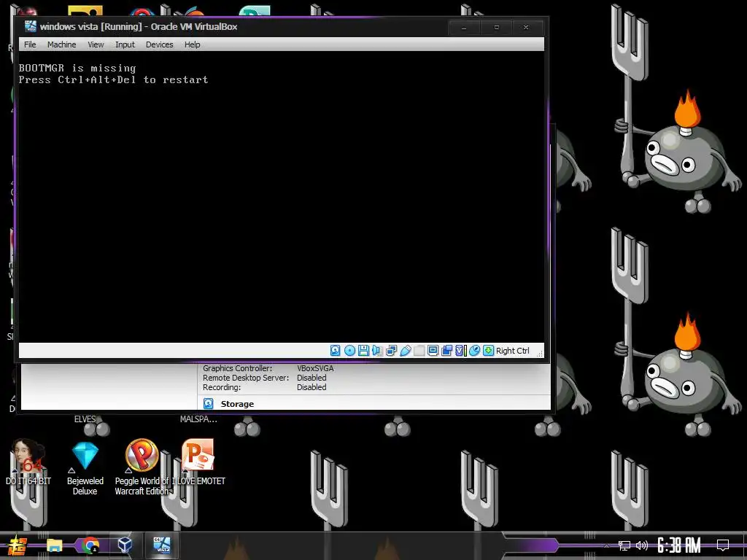The height and width of the screenshot is (560, 747).
Task: Collapse the Storage section header in manager window
Action: [237, 404]
